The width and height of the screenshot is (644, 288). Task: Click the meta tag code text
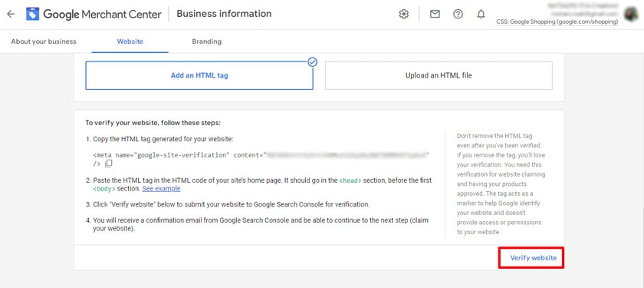point(261,160)
